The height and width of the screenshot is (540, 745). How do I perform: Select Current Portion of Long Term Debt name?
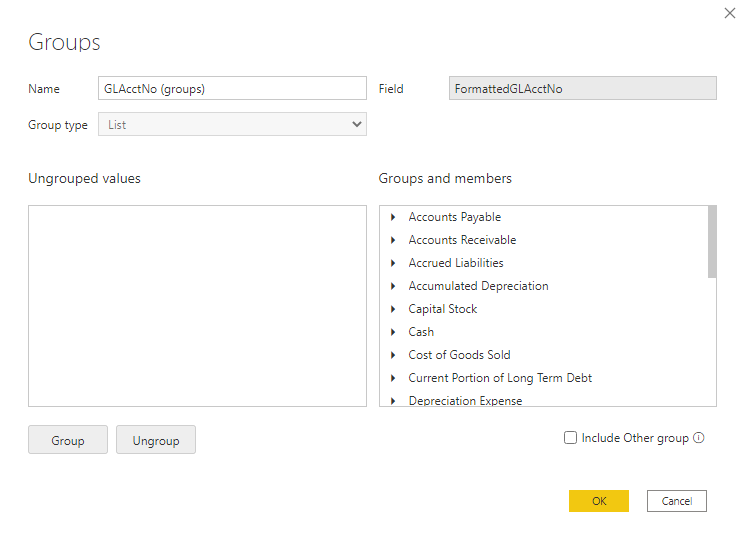(x=500, y=378)
